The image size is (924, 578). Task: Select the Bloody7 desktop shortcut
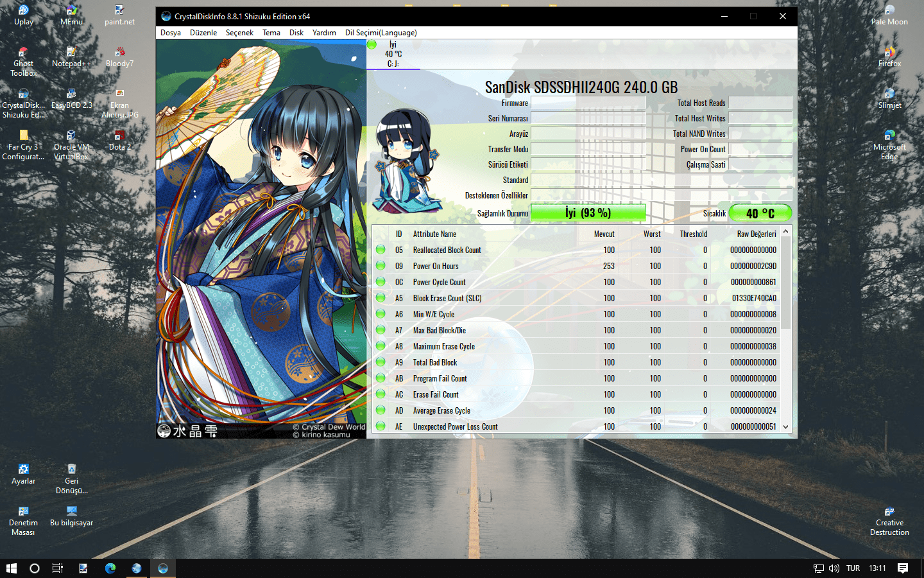[119, 57]
